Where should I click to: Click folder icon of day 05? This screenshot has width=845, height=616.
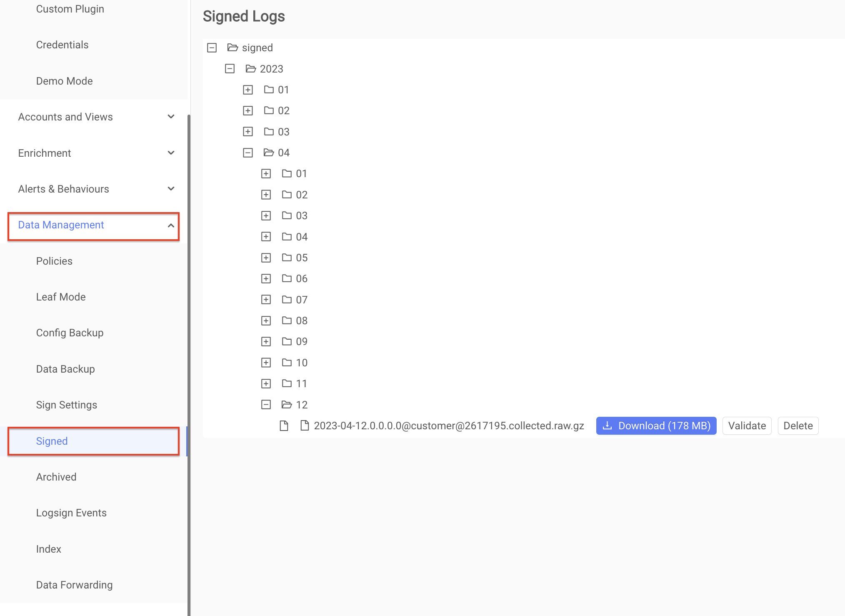point(287,257)
